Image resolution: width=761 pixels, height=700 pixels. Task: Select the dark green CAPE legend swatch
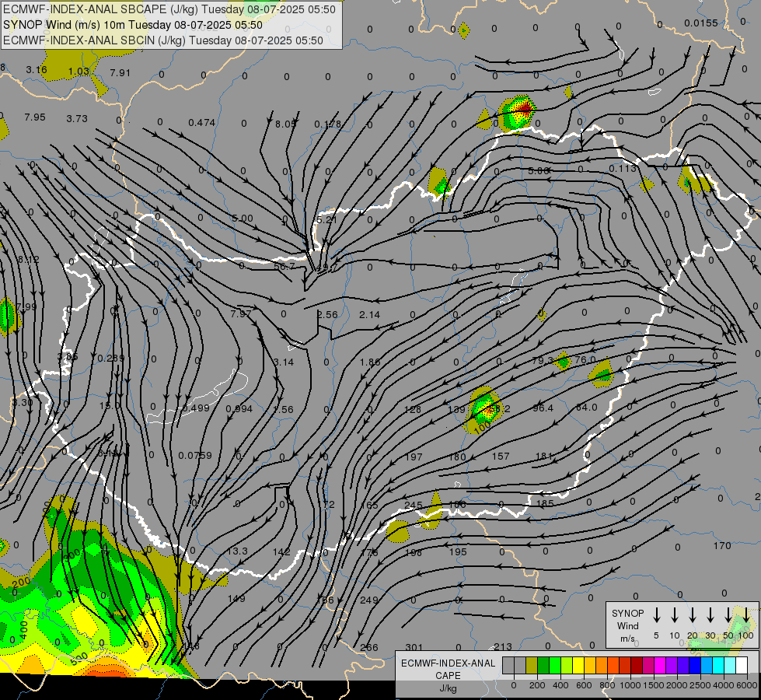point(543,665)
